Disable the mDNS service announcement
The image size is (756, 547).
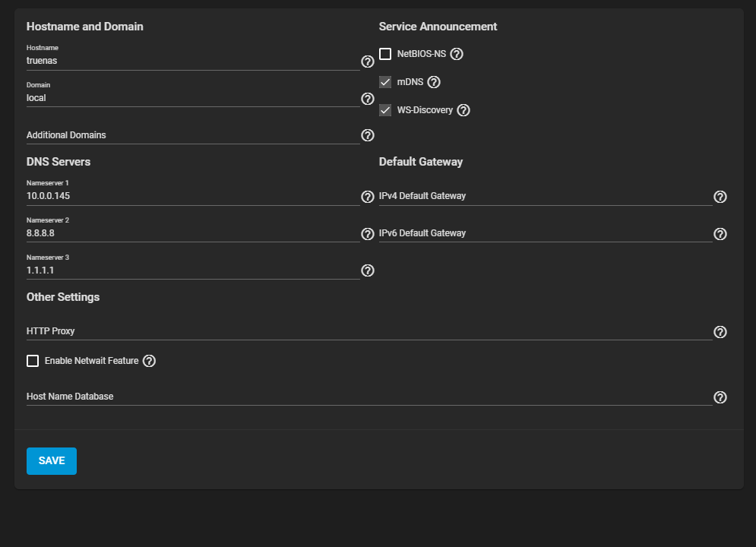(x=385, y=82)
